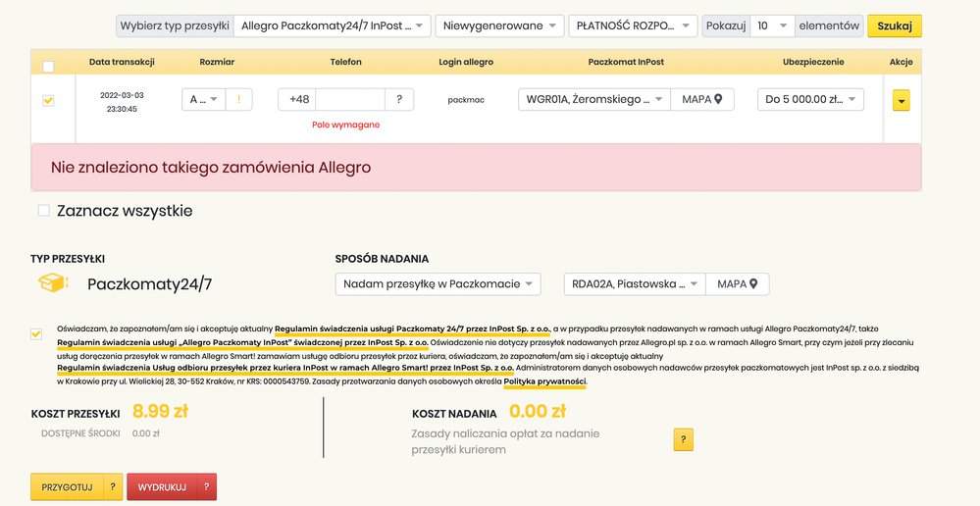Open Regulamin Allegro Paczkomaty InPost link
The height and width of the screenshot is (506, 980).
point(243,342)
